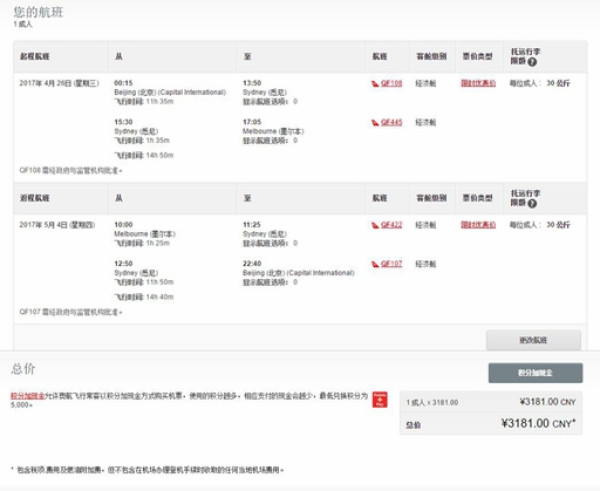Image resolution: width=600 pixels, height=491 pixels.
Task: Select QF108 government approval note
Action: pos(71,170)
